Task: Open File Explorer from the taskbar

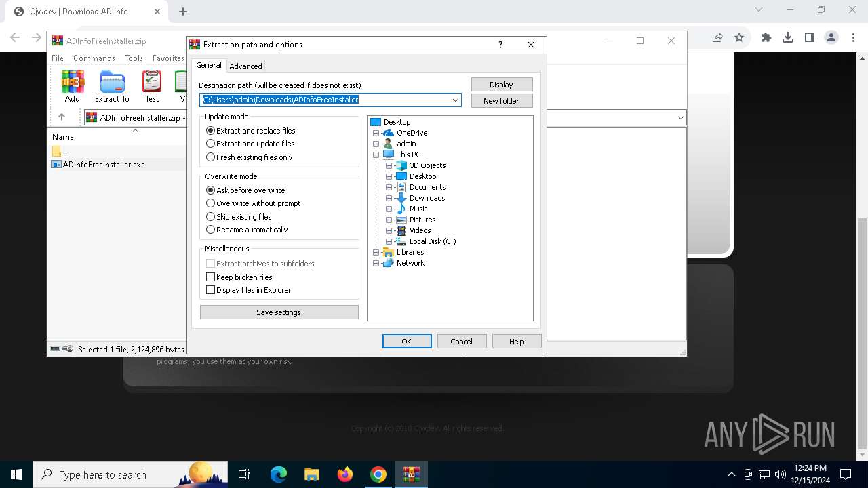Action: [312, 474]
